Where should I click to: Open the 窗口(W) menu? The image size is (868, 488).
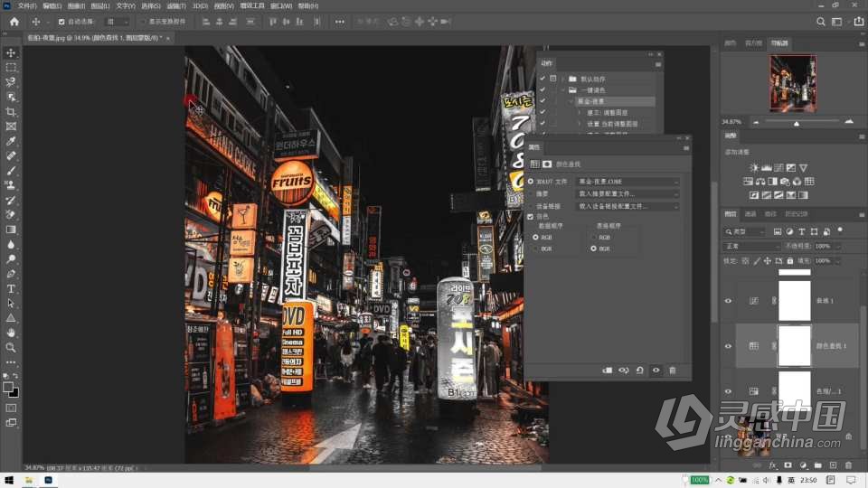[281, 5]
